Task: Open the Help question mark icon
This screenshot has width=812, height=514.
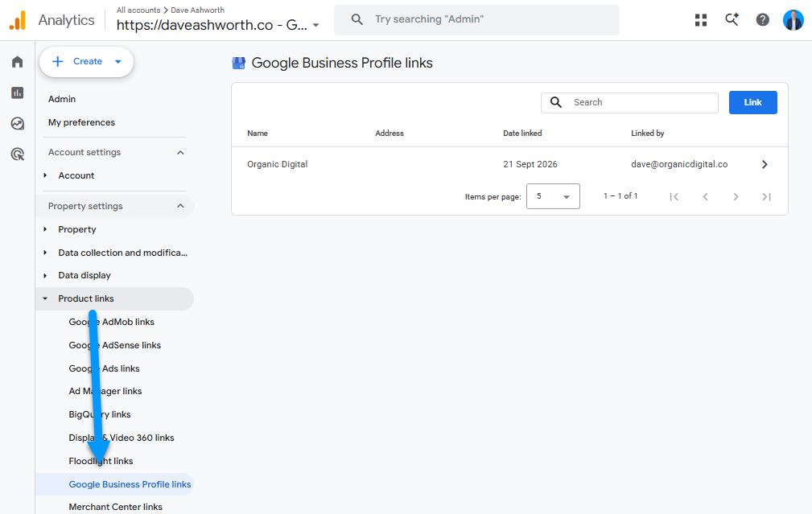Action: click(762, 19)
